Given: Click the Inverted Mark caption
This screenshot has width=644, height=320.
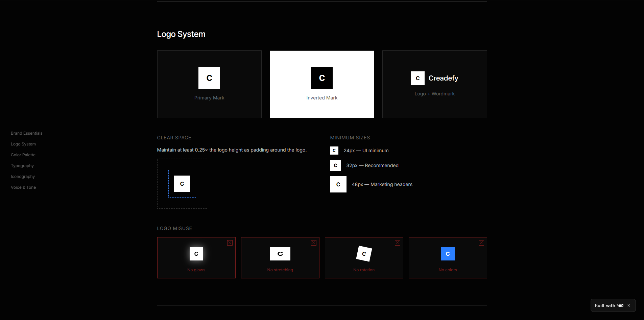Looking at the screenshot, I should click(322, 98).
